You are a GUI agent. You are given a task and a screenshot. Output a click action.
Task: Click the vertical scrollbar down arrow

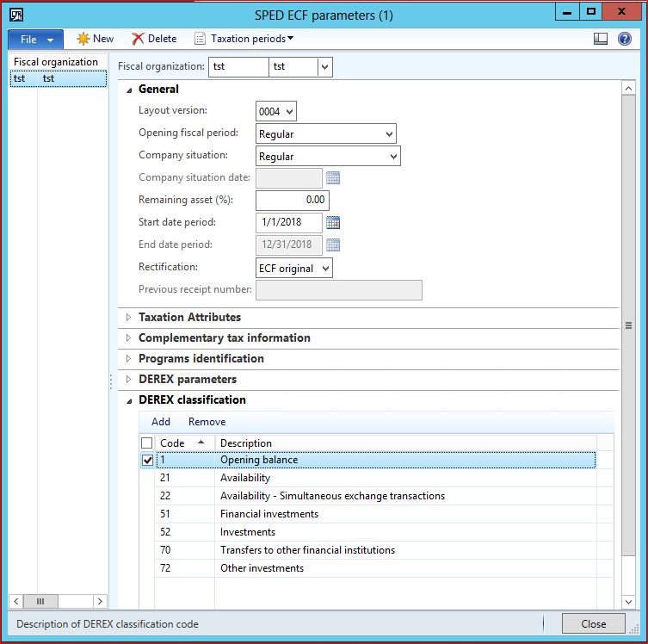628,602
